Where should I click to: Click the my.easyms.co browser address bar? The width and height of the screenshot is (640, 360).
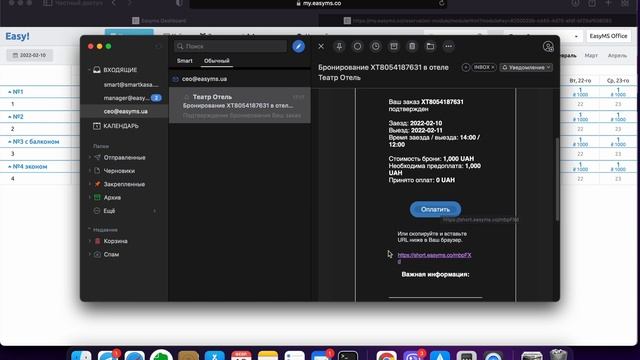pos(318,3)
